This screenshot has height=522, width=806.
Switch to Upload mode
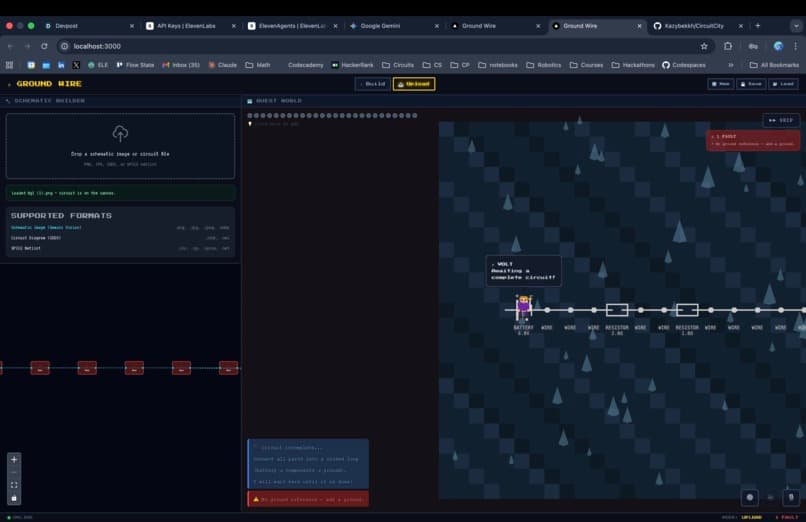coord(414,84)
